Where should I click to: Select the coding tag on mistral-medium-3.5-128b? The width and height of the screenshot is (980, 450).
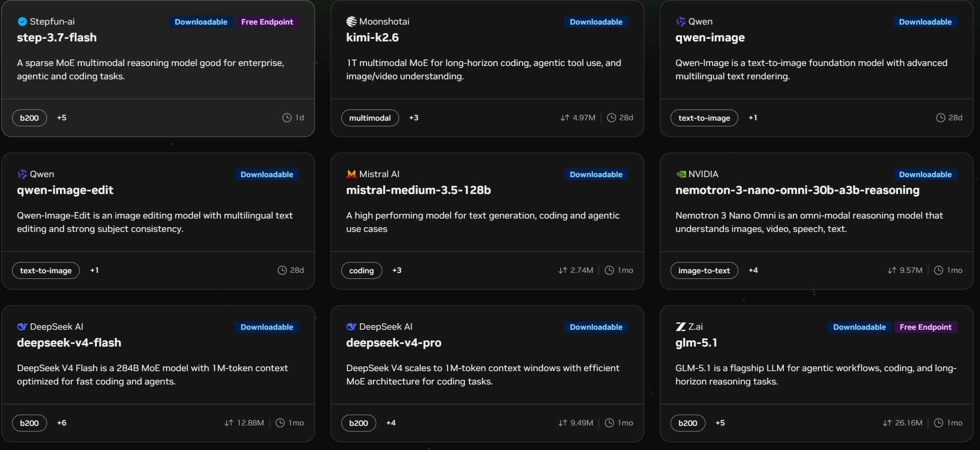[x=362, y=271]
